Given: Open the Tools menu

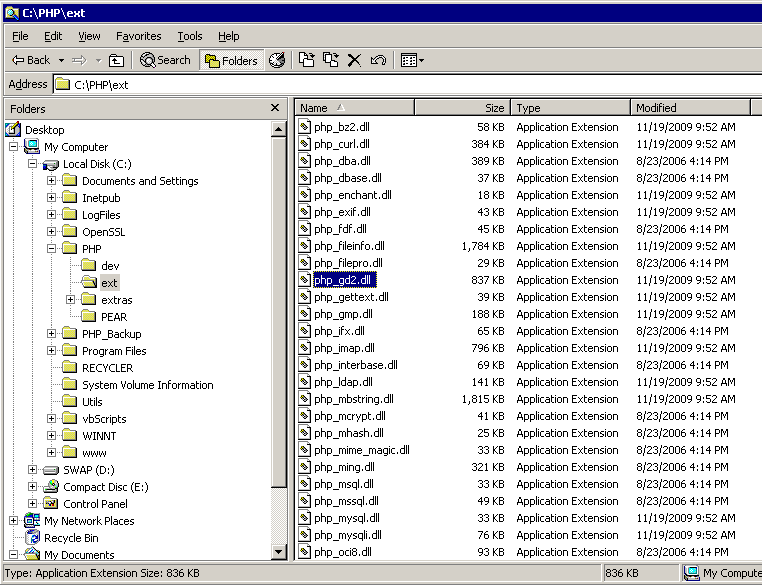Looking at the screenshot, I should pos(189,36).
